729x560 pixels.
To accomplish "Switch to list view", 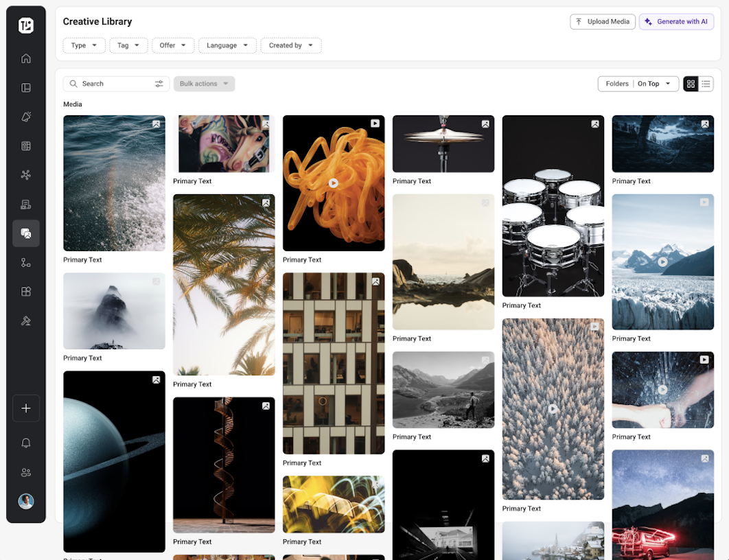I will tap(706, 84).
